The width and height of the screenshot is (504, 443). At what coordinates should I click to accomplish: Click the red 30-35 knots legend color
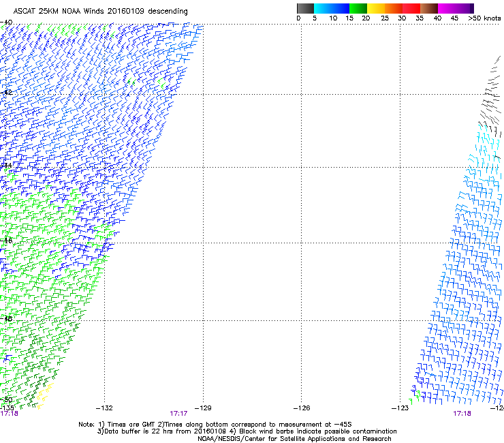tap(411, 8)
